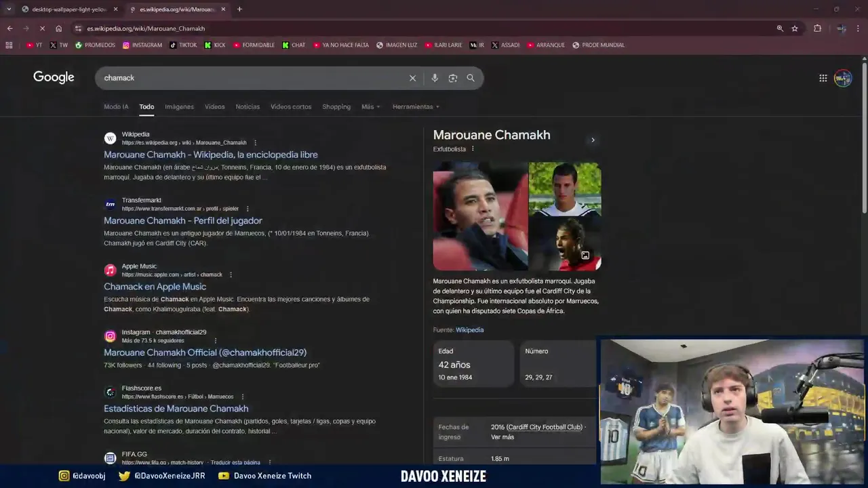Viewport: 868px width, 488px height.
Task: Open the FORMIDABLE bookmark
Action: (254, 45)
